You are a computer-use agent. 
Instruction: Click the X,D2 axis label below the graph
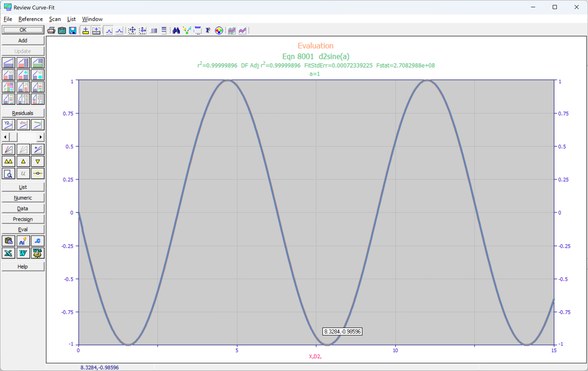(315, 356)
